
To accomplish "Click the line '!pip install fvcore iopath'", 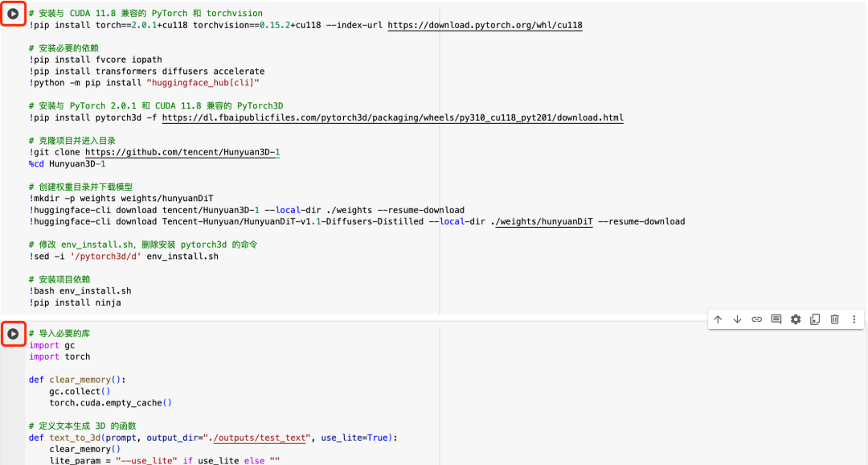I will [95, 60].
